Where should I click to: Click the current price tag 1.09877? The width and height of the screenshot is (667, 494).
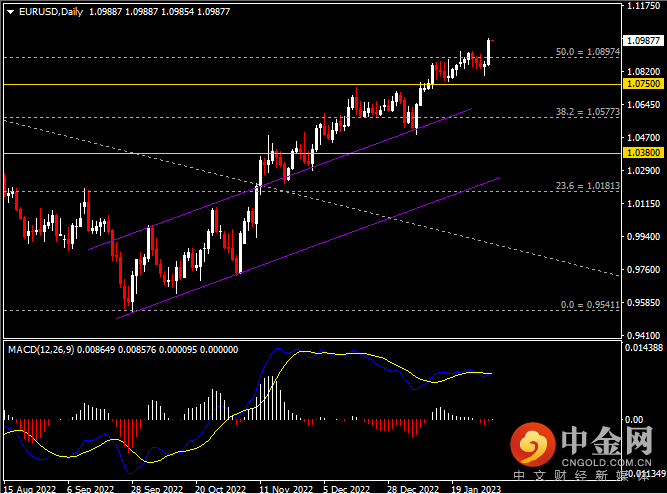pyautogui.click(x=641, y=41)
